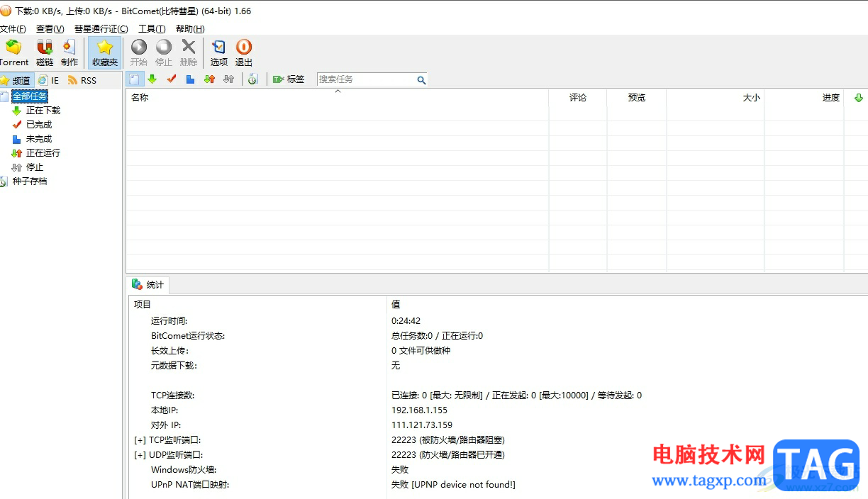Switch to the RSS sidebar tab
The width and height of the screenshot is (868, 499).
[82, 81]
